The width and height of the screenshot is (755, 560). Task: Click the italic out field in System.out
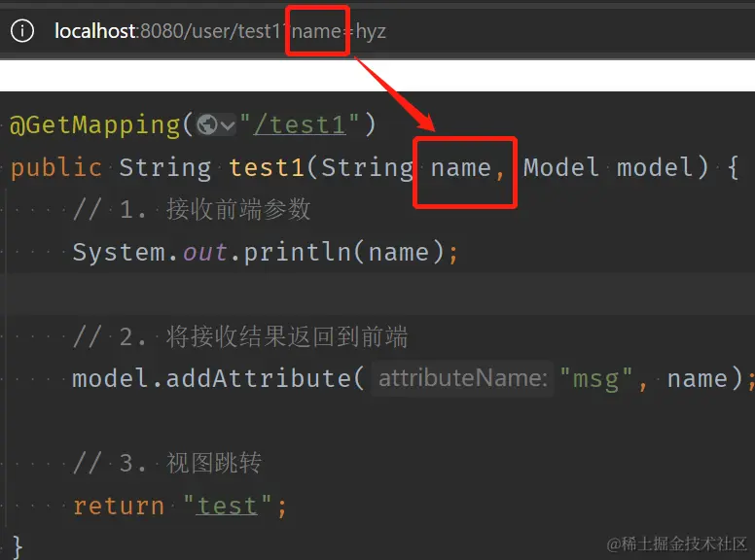[x=205, y=252]
